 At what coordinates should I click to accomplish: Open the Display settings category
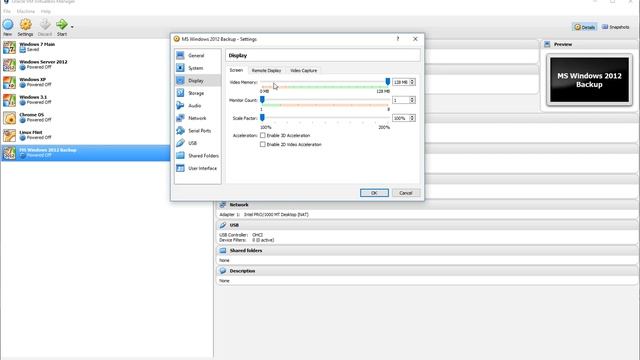(198, 81)
